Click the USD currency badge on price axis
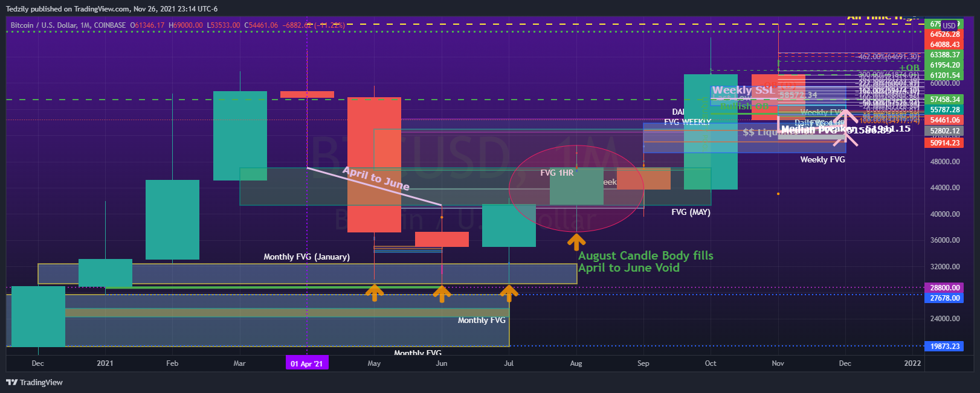 (x=949, y=25)
